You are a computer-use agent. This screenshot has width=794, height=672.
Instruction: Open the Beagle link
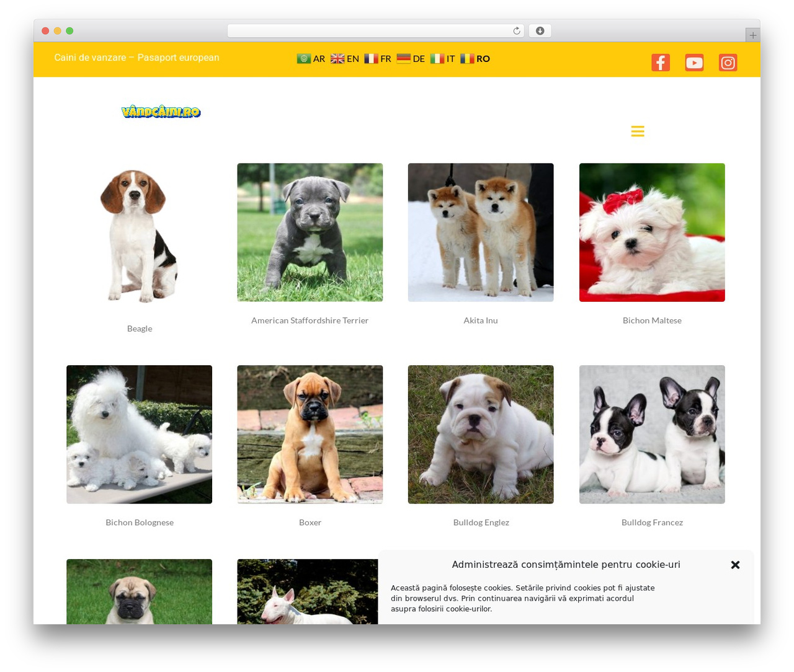140,329
